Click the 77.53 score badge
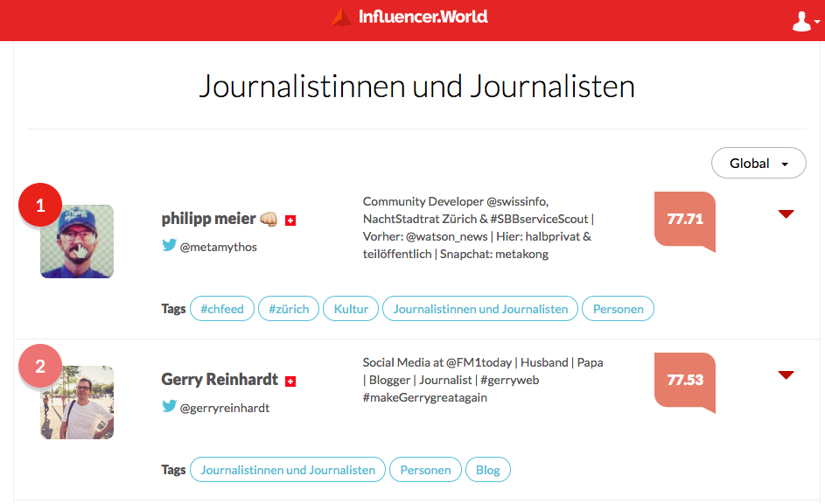This screenshot has height=504, width=825. [x=685, y=382]
